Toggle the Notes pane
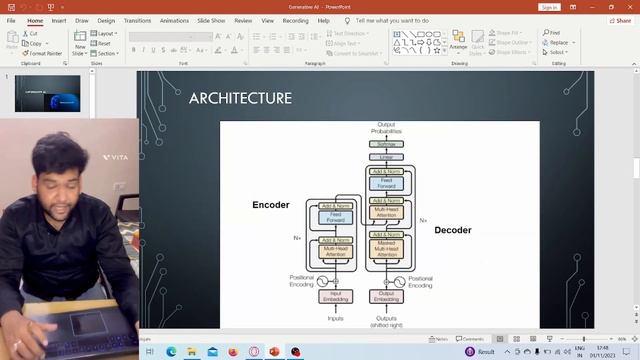The width and height of the screenshot is (640, 360). pos(439,339)
